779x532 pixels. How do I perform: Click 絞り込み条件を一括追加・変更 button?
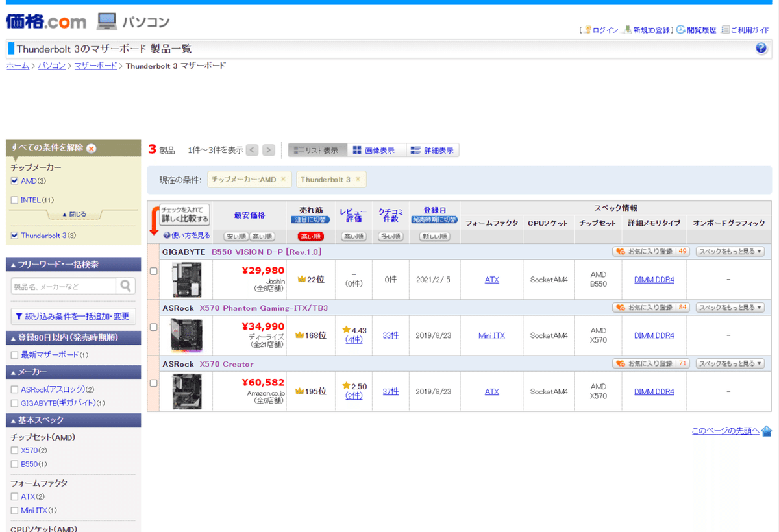coord(73,316)
